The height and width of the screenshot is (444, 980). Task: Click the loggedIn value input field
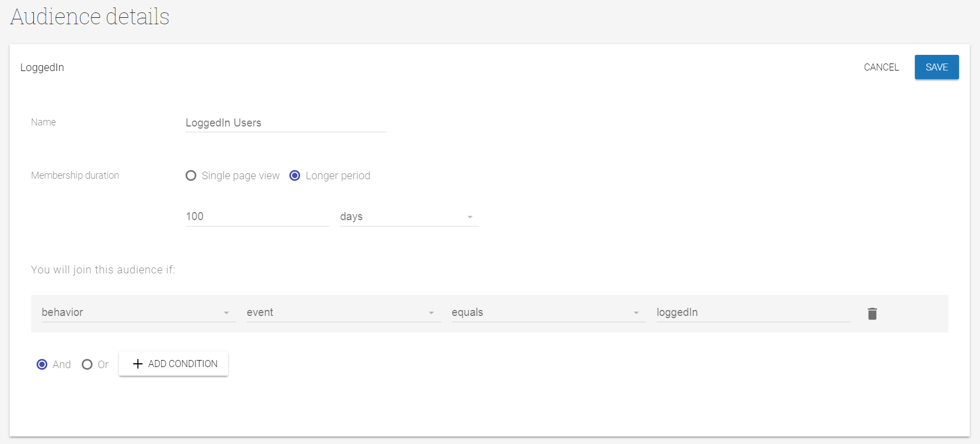pos(754,312)
